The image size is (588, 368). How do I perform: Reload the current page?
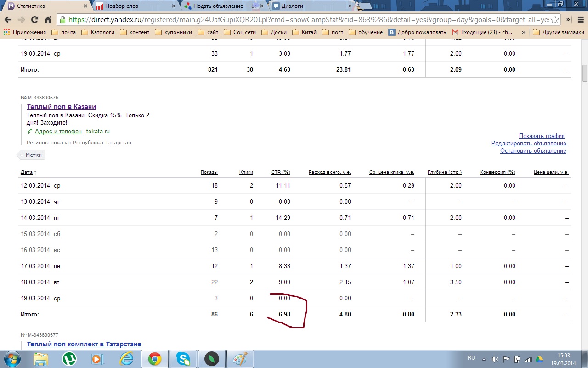point(34,20)
